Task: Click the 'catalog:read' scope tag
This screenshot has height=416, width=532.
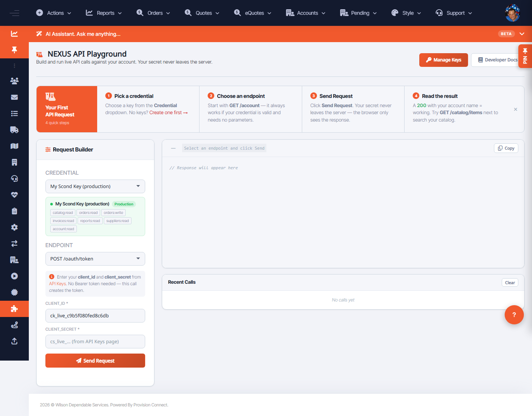Action: point(63,213)
